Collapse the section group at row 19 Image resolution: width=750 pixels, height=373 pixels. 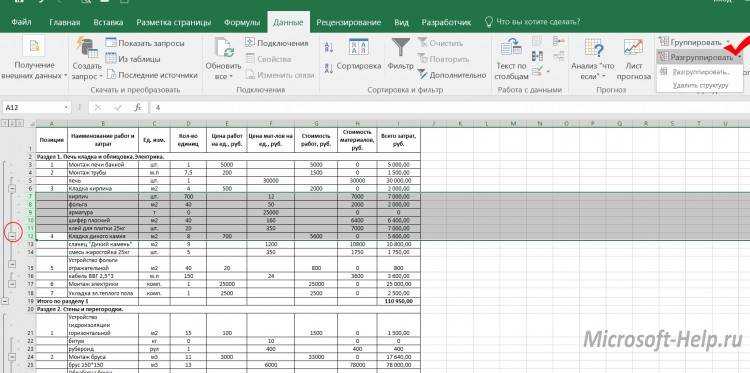point(5,301)
